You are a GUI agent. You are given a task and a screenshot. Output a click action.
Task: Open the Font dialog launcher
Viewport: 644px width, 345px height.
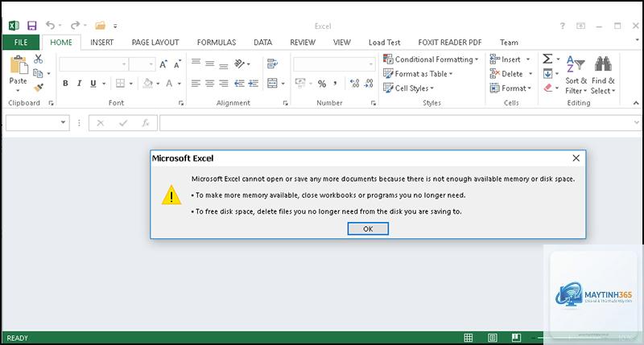180,103
